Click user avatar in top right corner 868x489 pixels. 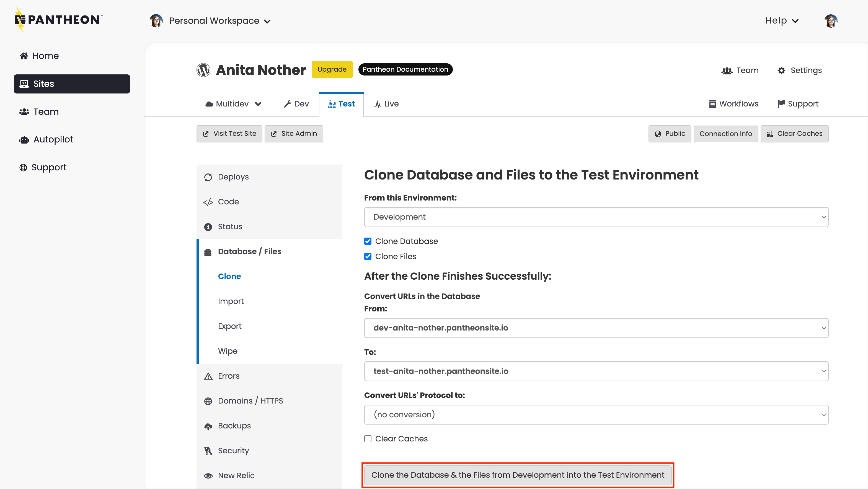coord(831,21)
